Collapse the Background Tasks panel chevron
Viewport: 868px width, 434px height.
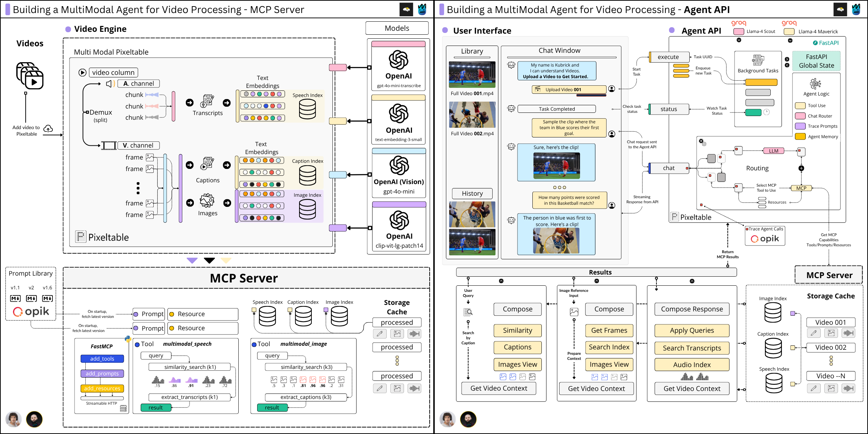787,59
